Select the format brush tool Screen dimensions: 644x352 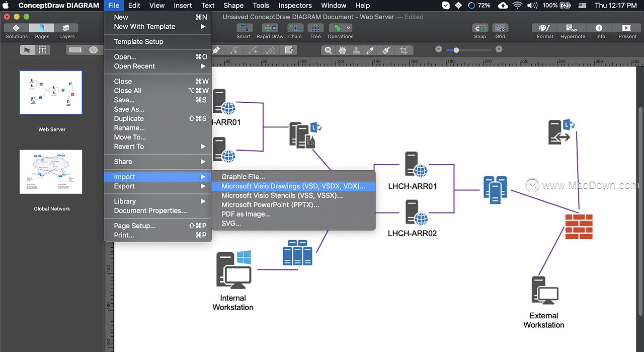tap(386, 50)
